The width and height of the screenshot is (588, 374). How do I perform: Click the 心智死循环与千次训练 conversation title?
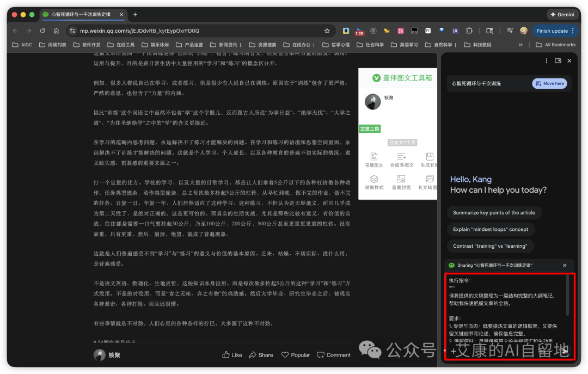[x=476, y=84]
